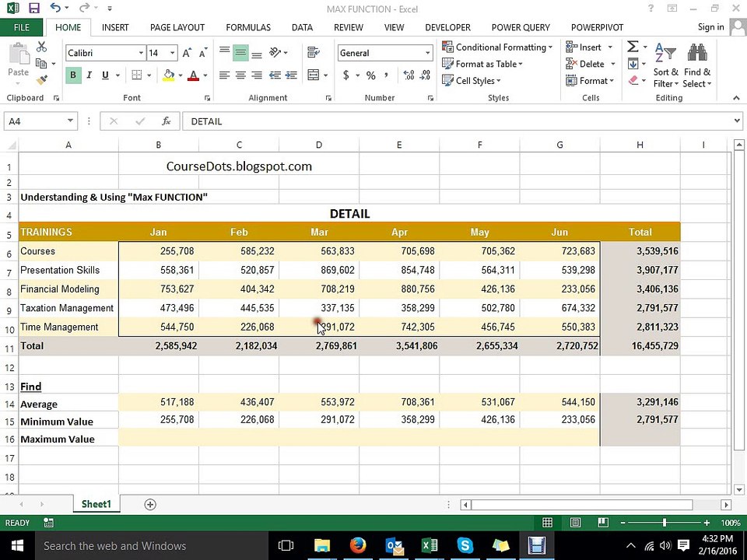Open the Name Box dropdown arrow
Image resolution: width=747 pixels, height=560 pixels.
(x=70, y=121)
